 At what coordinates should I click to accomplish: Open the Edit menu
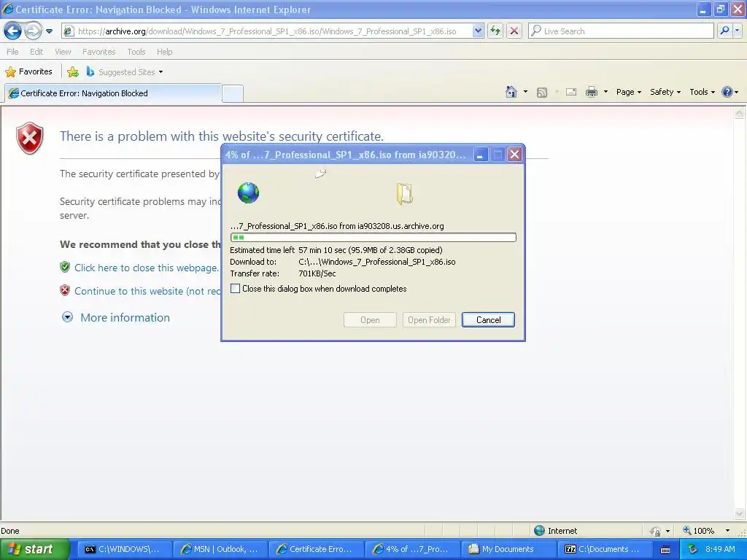pyautogui.click(x=36, y=52)
